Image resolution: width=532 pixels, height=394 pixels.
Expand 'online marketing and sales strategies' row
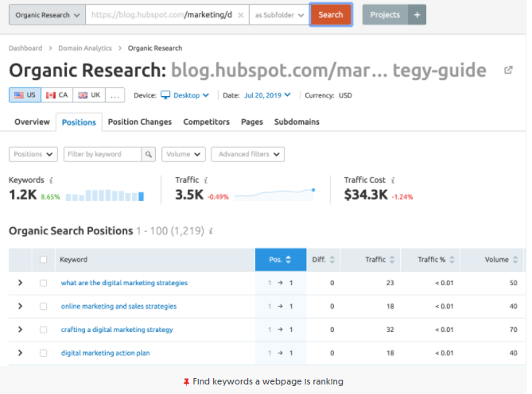[x=20, y=306]
